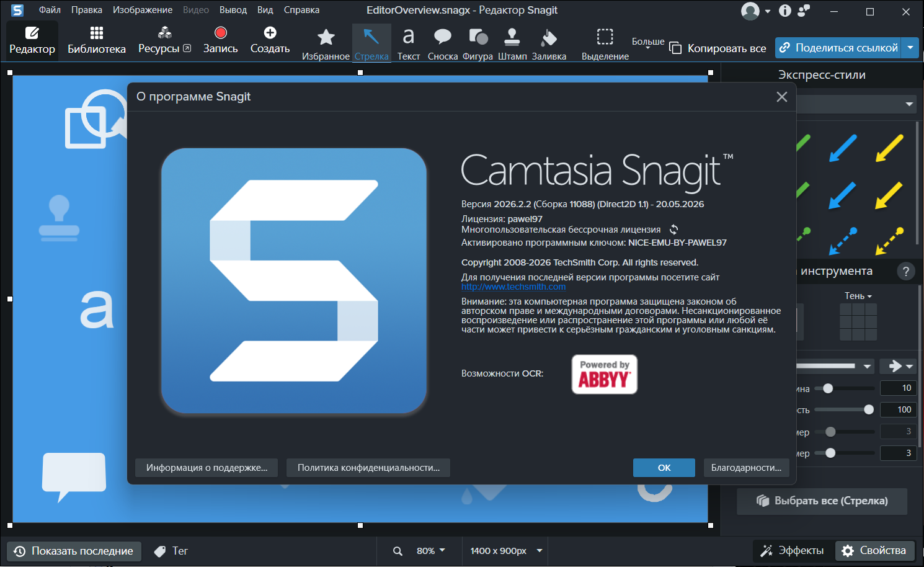Viewport: 924px width, 567px height.
Task: Click the Snagit logo in the title bar
Action: point(17,10)
